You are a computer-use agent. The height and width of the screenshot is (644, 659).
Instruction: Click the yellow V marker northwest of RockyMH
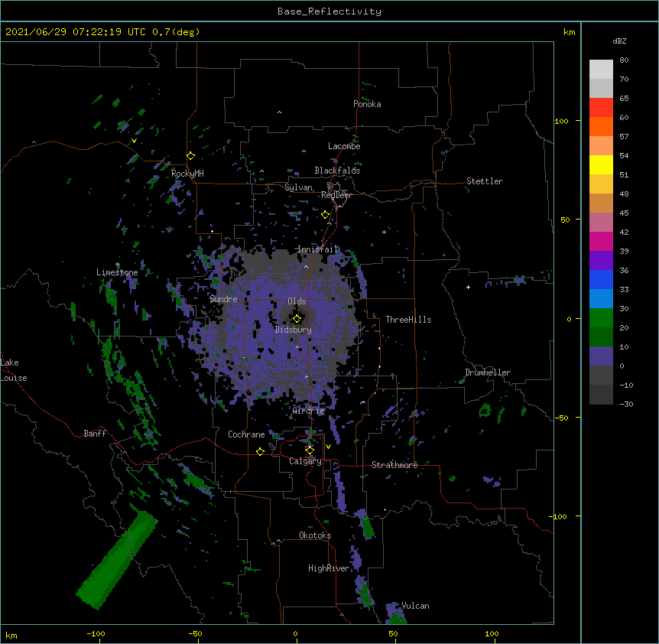click(x=134, y=141)
